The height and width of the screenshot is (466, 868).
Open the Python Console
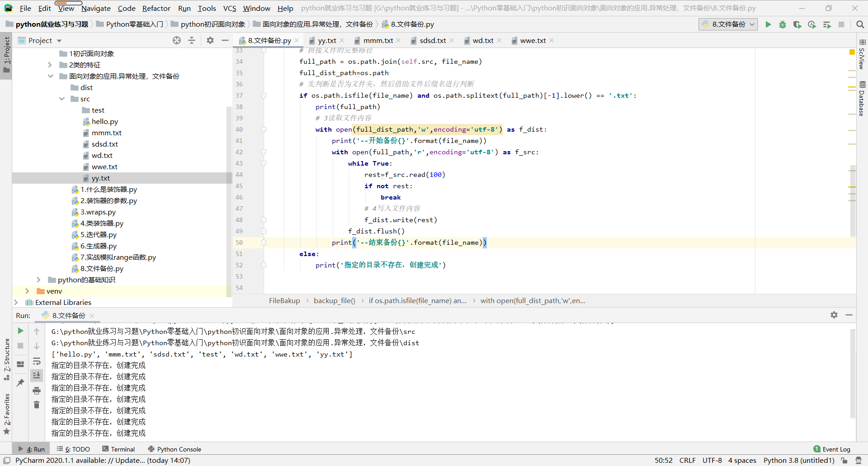point(175,449)
